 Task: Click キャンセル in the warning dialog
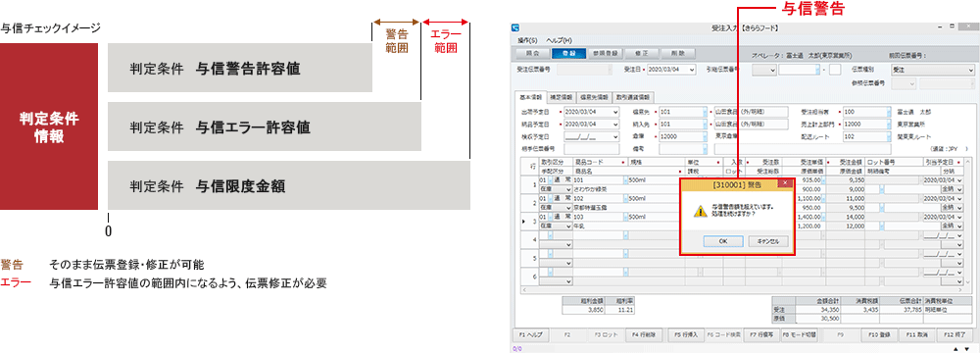768,241
